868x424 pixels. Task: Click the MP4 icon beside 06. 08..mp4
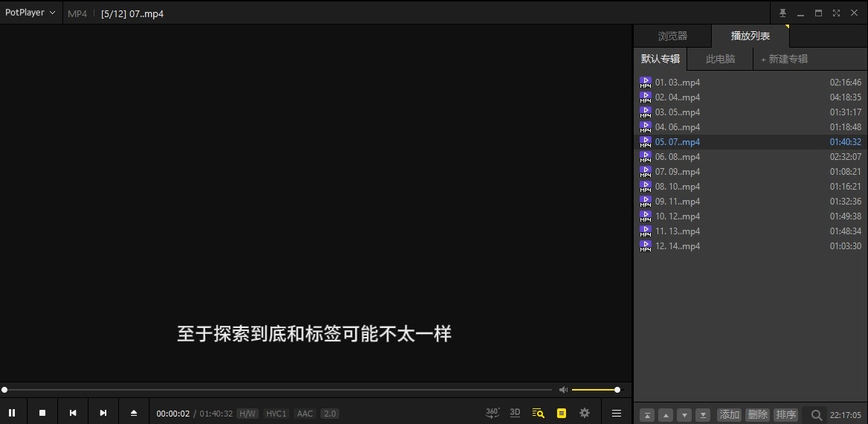[x=646, y=157]
